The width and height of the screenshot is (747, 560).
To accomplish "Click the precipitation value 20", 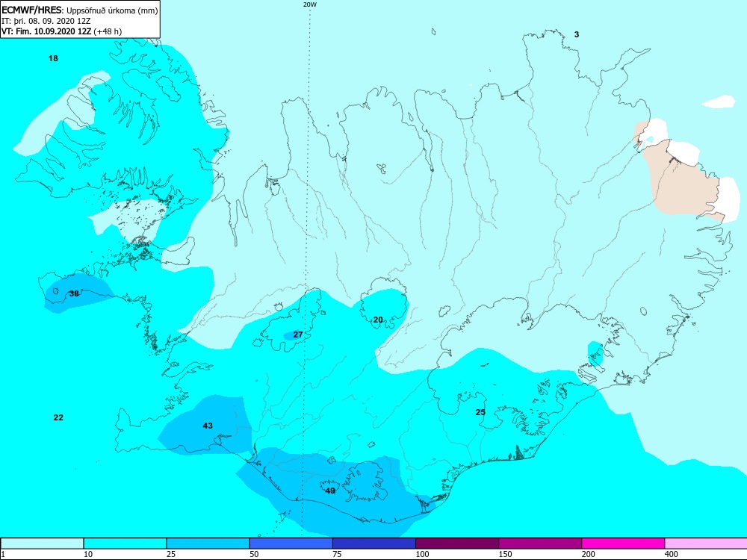I will click(378, 320).
